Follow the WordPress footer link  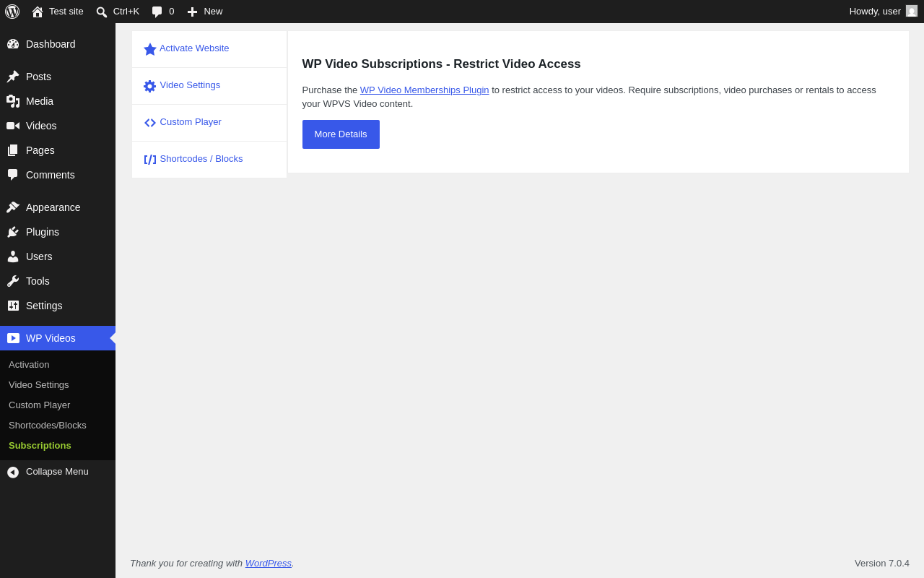[x=269, y=564]
